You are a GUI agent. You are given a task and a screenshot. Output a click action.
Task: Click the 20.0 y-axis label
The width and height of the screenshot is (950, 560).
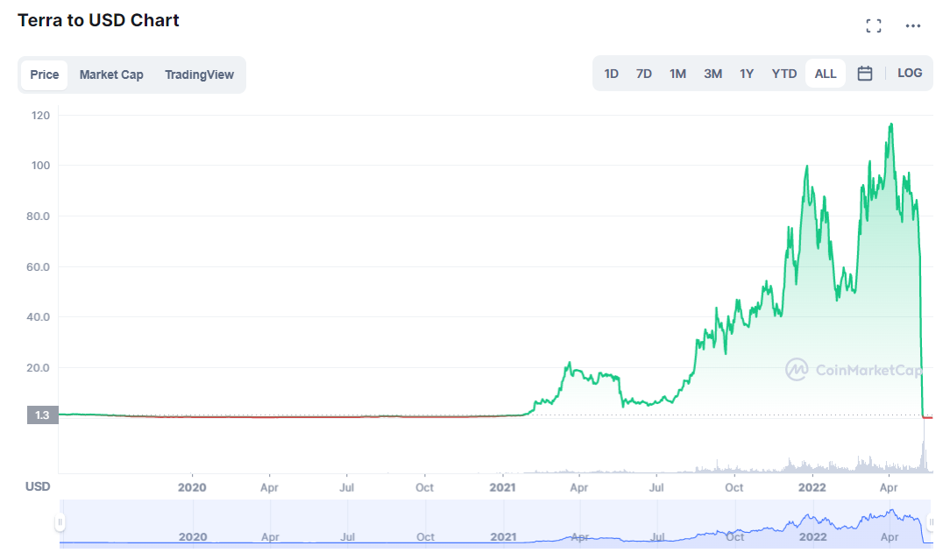(x=39, y=368)
